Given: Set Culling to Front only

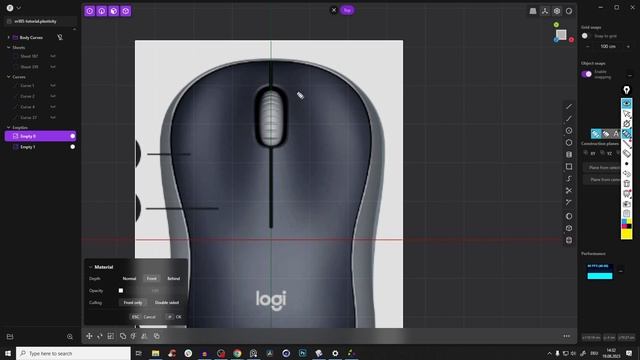Looking at the screenshot, I should coord(133,302).
